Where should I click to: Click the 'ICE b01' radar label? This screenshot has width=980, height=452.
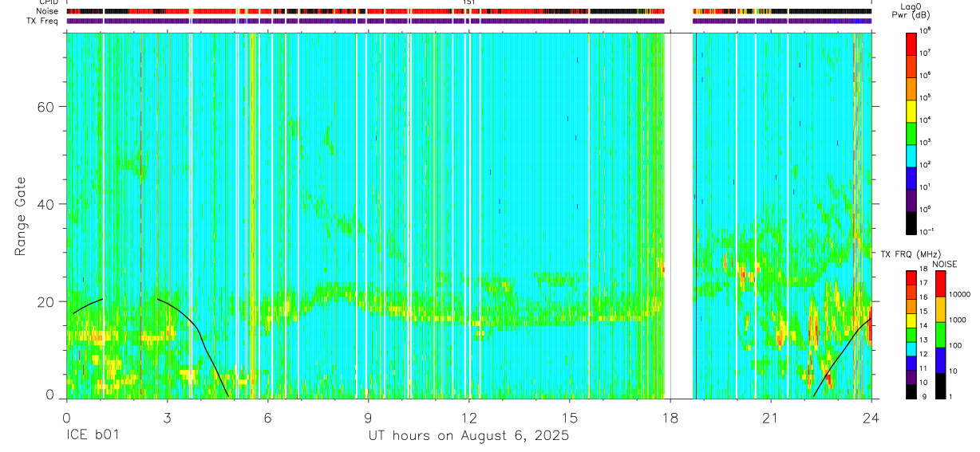(x=94, y=436)
